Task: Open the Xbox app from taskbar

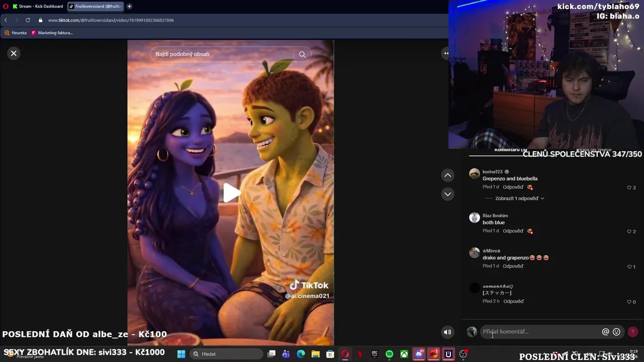Action: point(404,354)
